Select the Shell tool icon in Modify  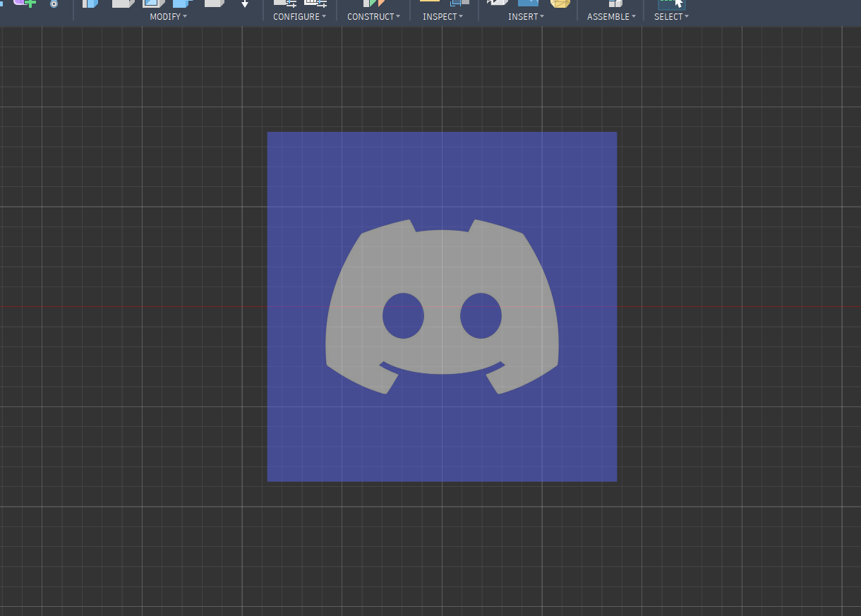[x=154, y=4]
